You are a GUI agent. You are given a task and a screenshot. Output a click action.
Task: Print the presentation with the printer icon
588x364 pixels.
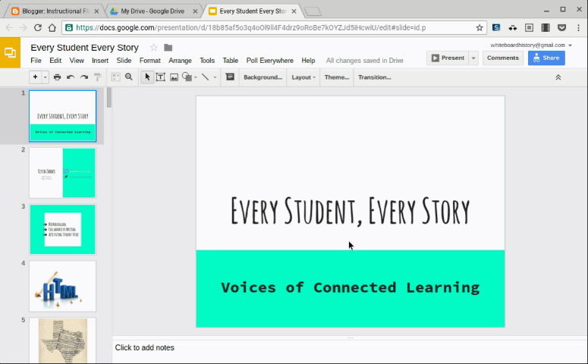point(57,77)
